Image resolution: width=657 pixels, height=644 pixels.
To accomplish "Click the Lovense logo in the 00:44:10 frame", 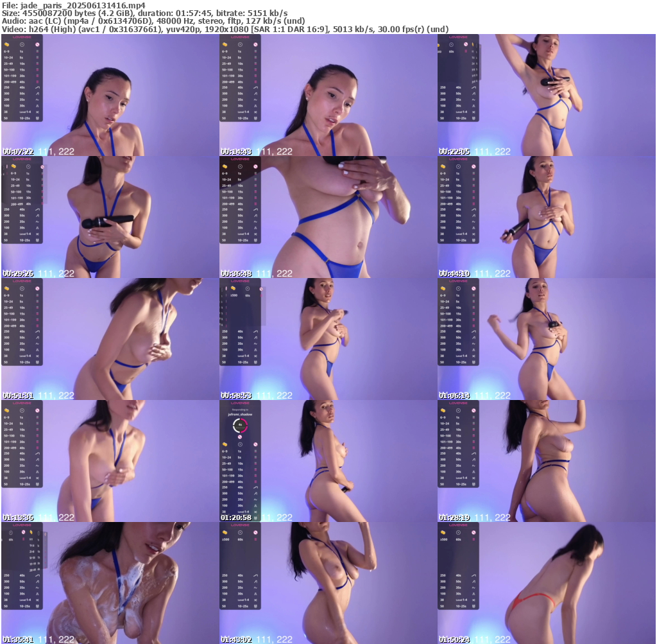I will pos(458,159).
